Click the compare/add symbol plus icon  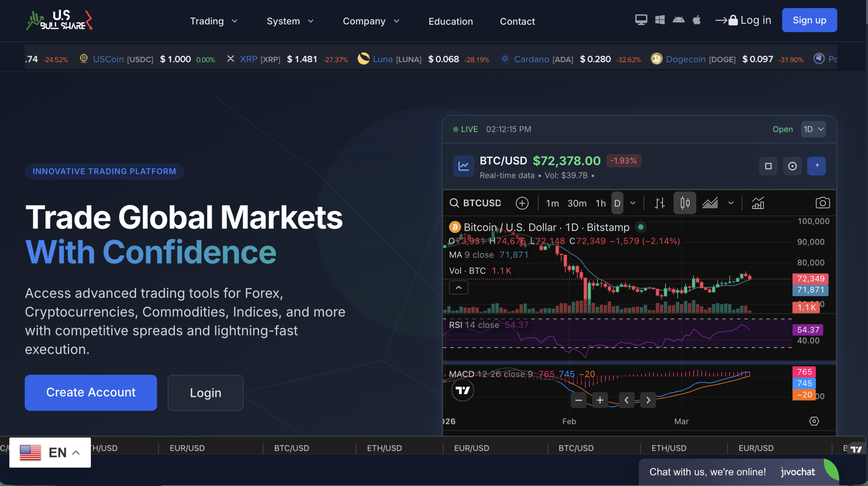tap(522, 203)
